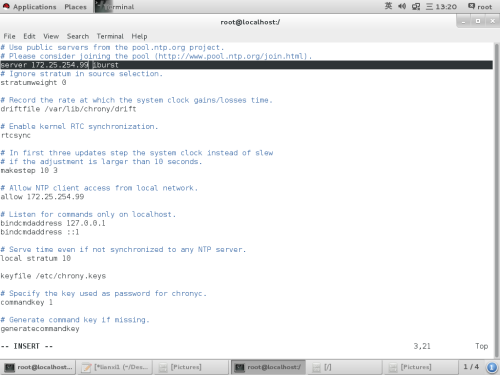
Task: Click the red hat Applications icon
Action: [x=6, y=6]
